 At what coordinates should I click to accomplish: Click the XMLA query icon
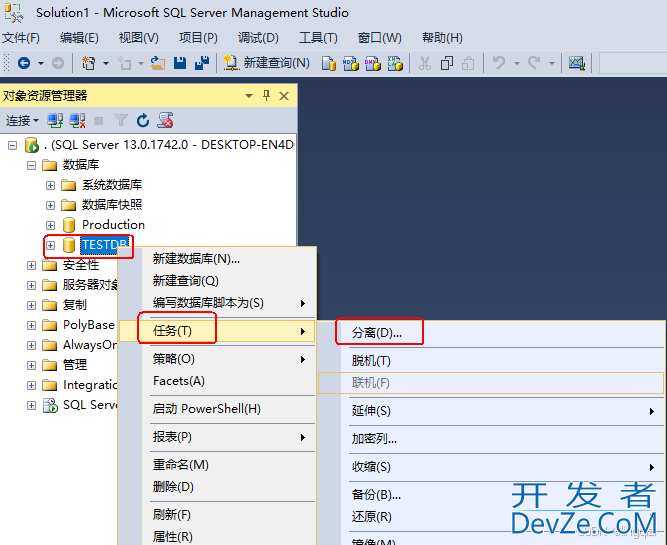[395, 63]
